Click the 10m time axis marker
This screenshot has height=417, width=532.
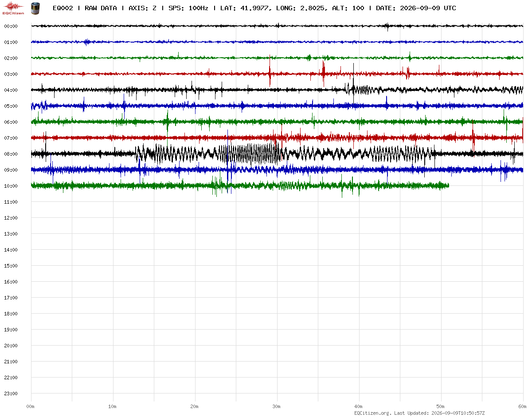pyautogui.click(x=112, y=406)
